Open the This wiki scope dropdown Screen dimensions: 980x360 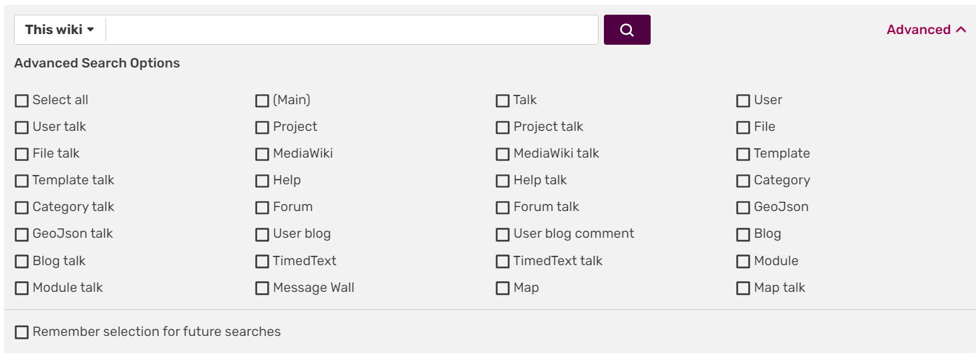pyautogui.click(x=59, y=30)
